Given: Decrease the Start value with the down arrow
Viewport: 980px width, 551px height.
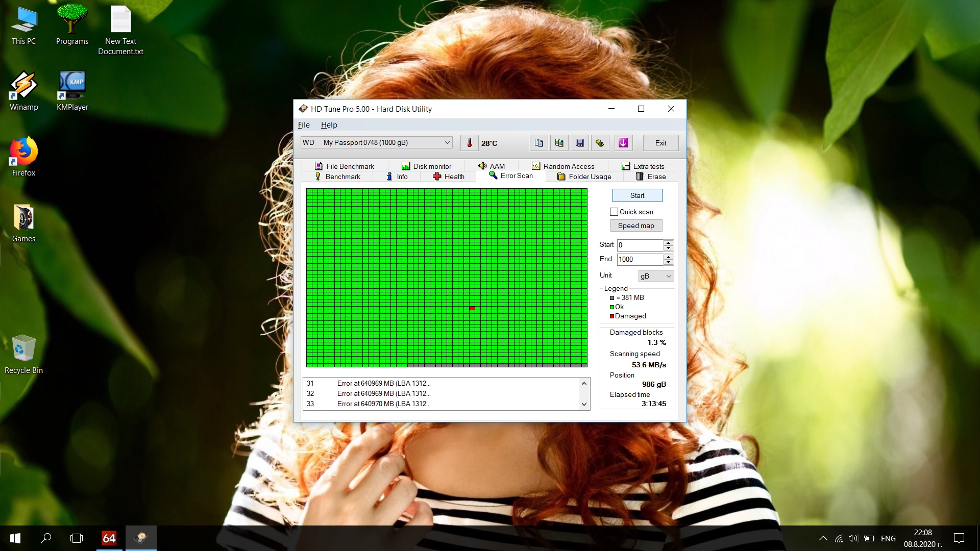Looking at the screenshot, I should click(668, 248).
